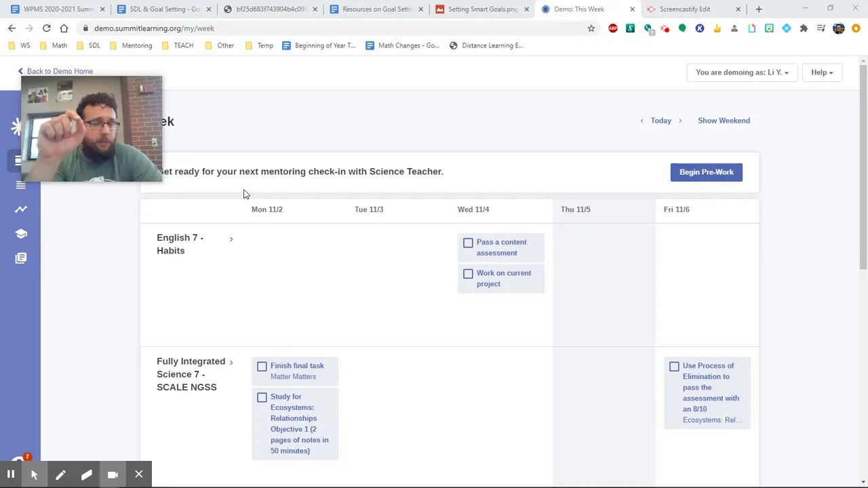Open the Help dropdown menu
The image size is (868, 488).
click(x=822, y=73)
